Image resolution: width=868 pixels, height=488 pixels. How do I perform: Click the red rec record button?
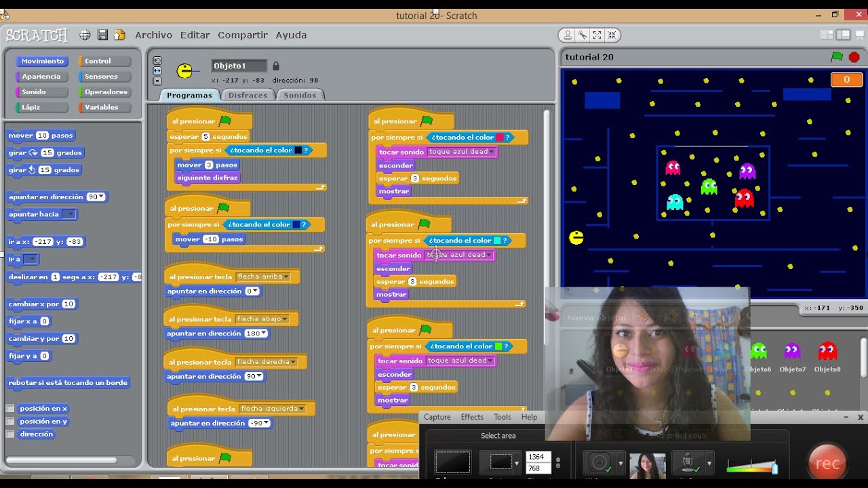click(x=827, y=464)
